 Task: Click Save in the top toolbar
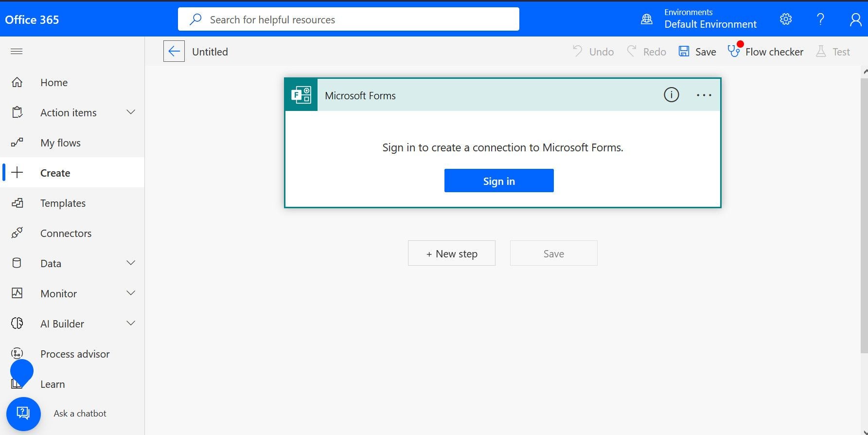tap(697, 52)
